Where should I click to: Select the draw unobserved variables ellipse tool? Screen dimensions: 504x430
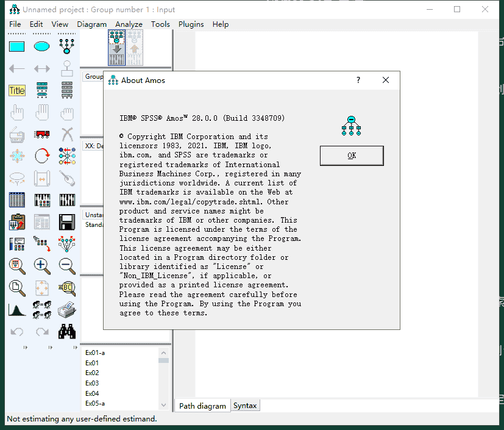[42, 46]
